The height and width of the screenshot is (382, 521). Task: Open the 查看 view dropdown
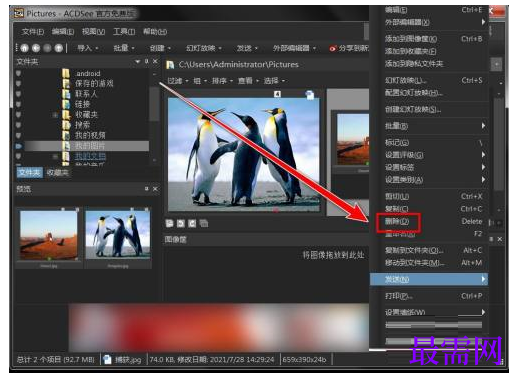249,81
